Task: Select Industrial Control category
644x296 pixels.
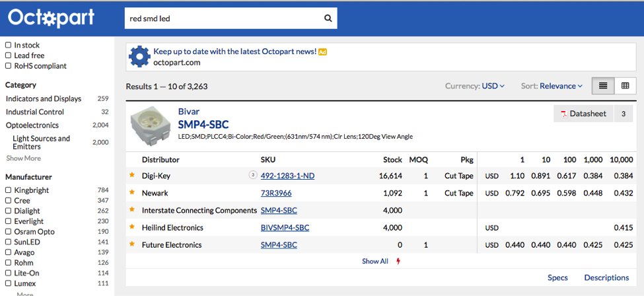Action: pos(35,112)
